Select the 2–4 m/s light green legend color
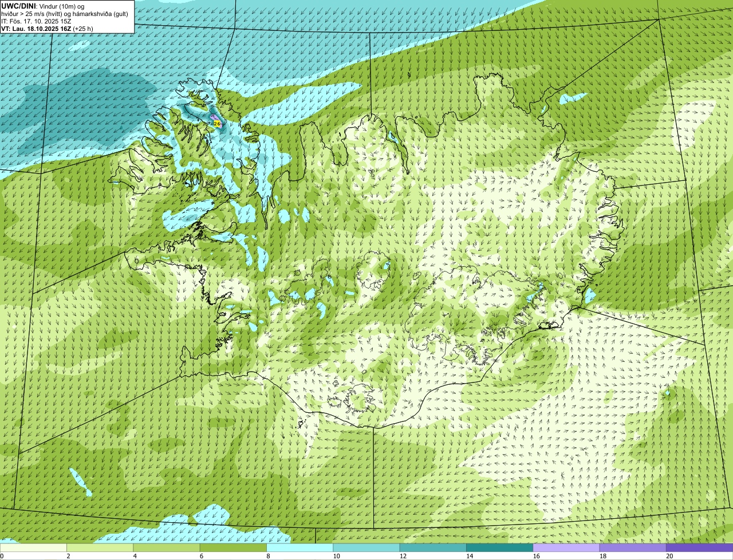This screenshot has height=560, width=733. (x=100, y=547)
